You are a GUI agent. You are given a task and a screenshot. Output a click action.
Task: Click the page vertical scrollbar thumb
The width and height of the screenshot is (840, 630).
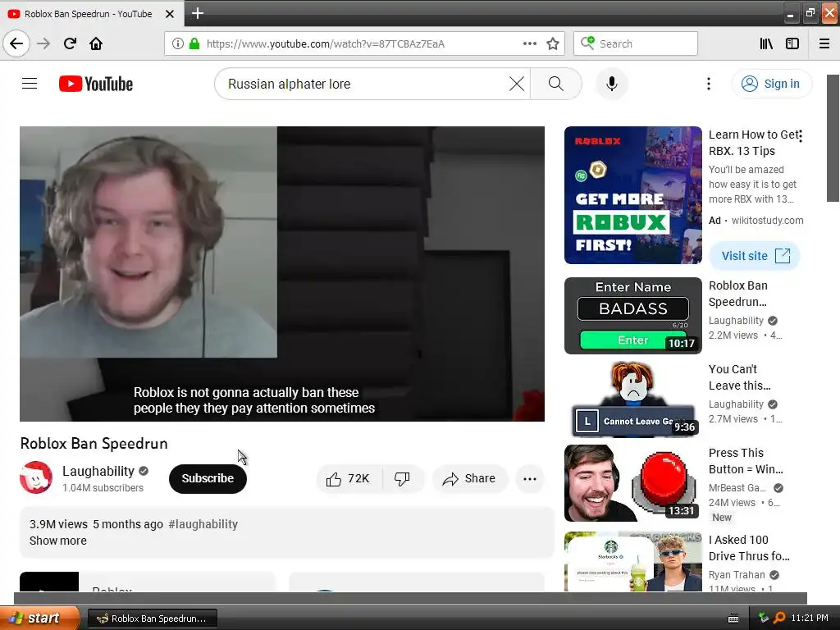point(833,138)
